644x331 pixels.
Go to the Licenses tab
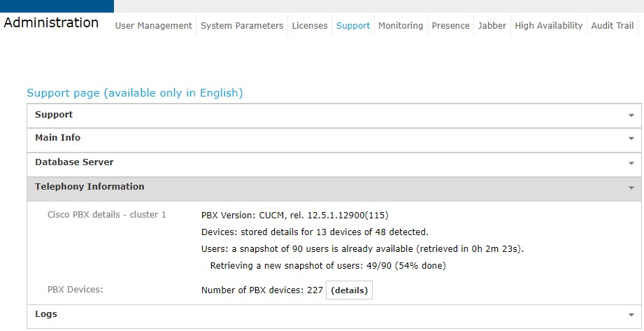tap(309, 26)
